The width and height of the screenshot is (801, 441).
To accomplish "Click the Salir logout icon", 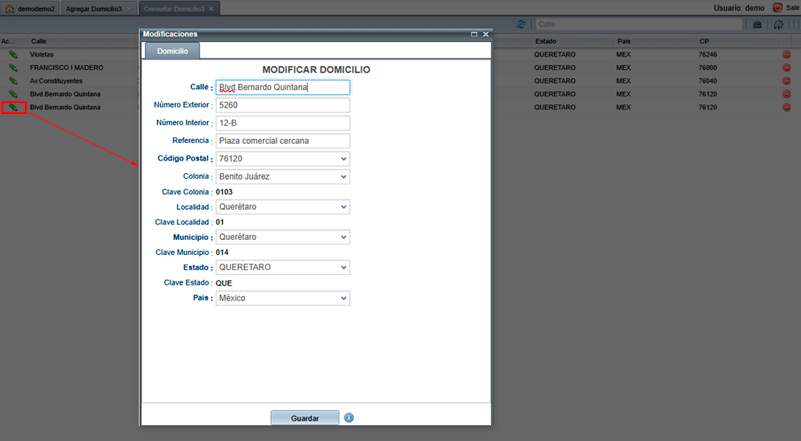I will click(x=777, y=8).
